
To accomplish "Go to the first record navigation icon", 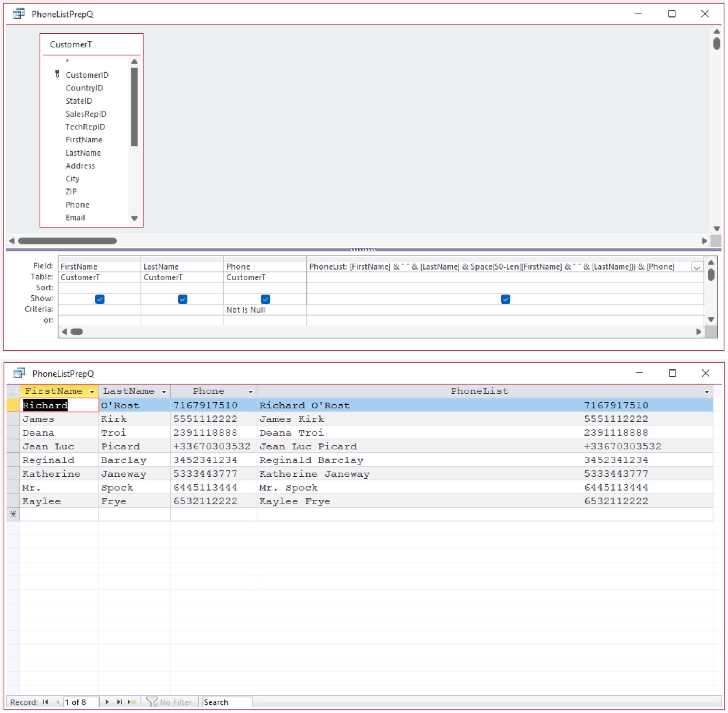I will (x=45, y=702).
